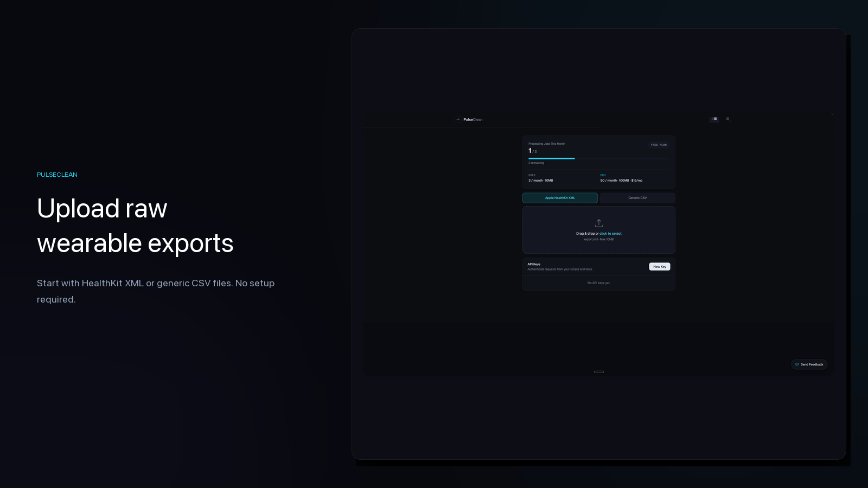Click the PulseClean logo icon in header

pos(458,119)
